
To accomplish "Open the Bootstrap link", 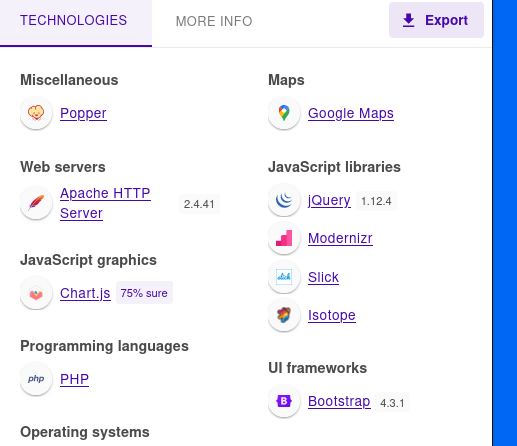I will (x=339, y=401).
